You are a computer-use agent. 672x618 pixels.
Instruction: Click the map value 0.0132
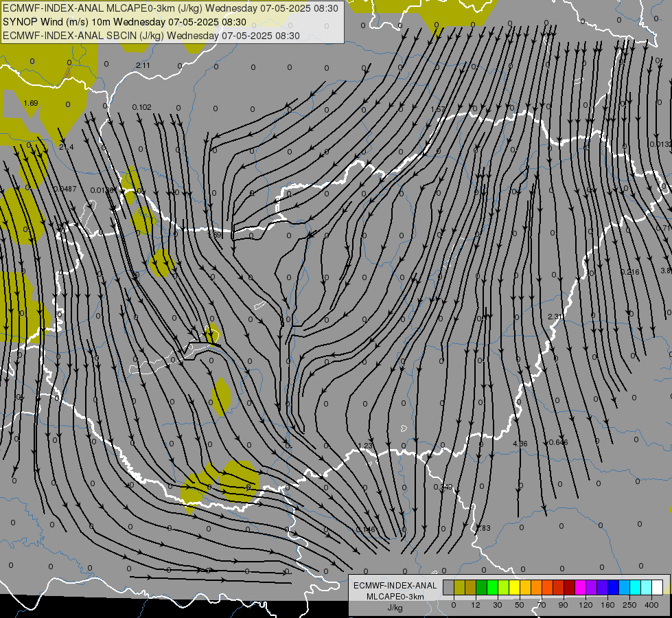click(x=660, y=144)
